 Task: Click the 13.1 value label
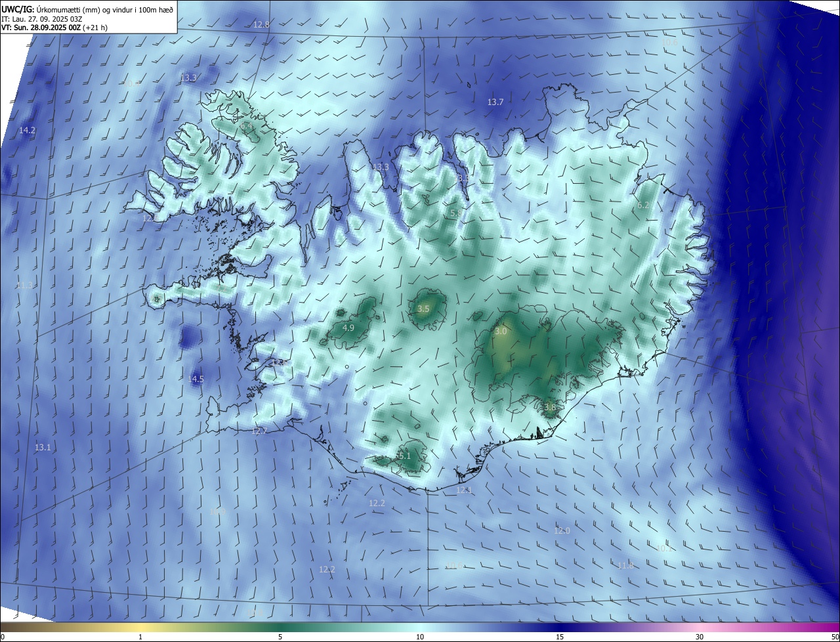(43, 448)
